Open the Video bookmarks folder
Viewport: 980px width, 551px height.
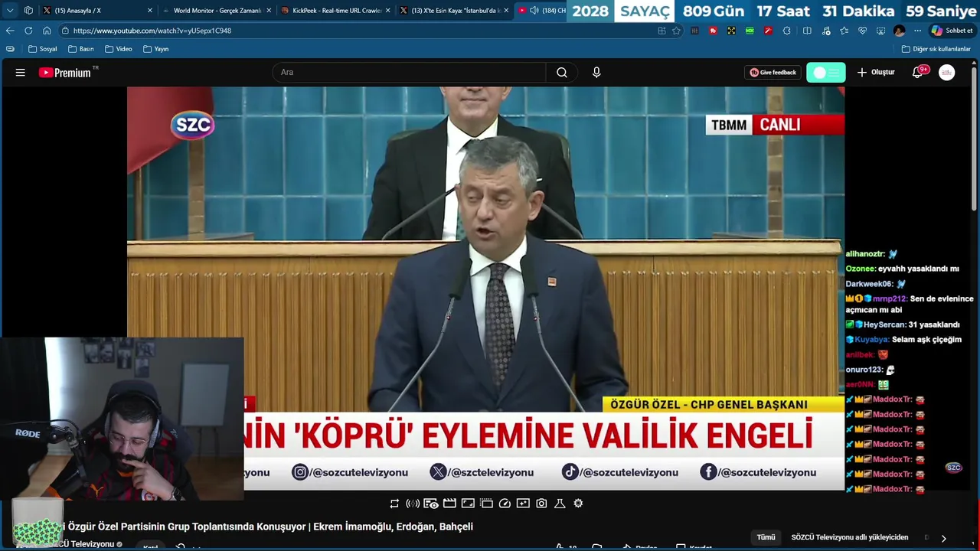[118, 49]
